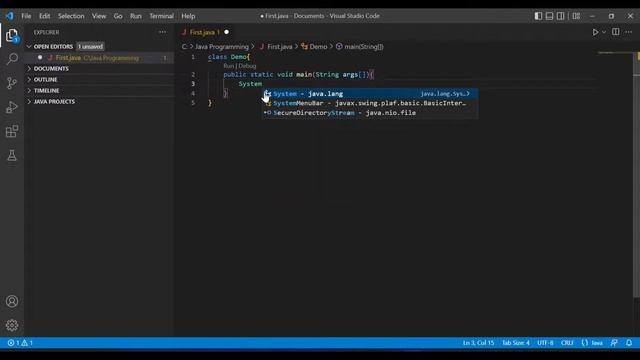
Task: Click the 1 unsaved badge
Action: coord(91,47)
